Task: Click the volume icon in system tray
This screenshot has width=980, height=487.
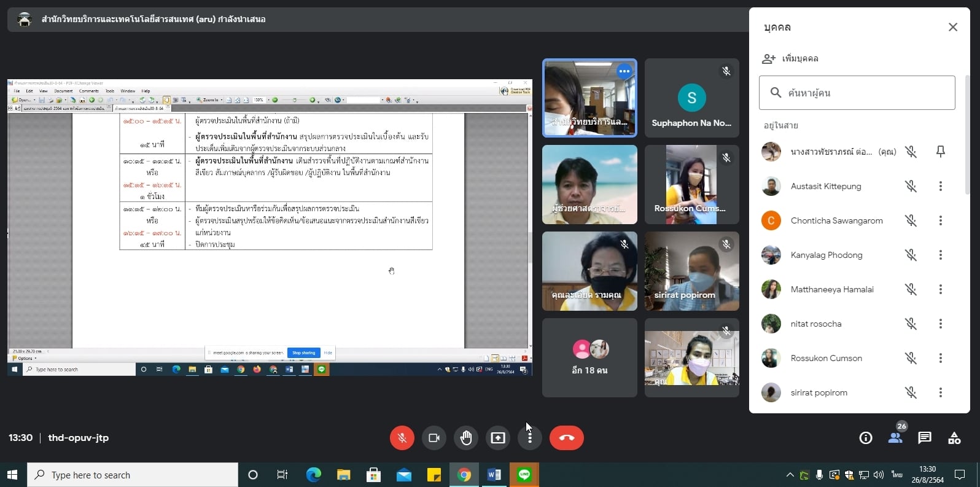Action: point(879,475)
